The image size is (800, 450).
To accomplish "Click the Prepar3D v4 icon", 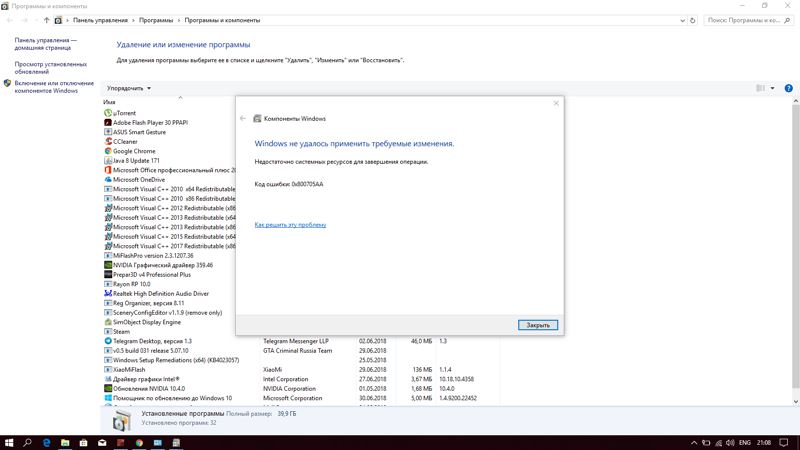I will (108, 274).
